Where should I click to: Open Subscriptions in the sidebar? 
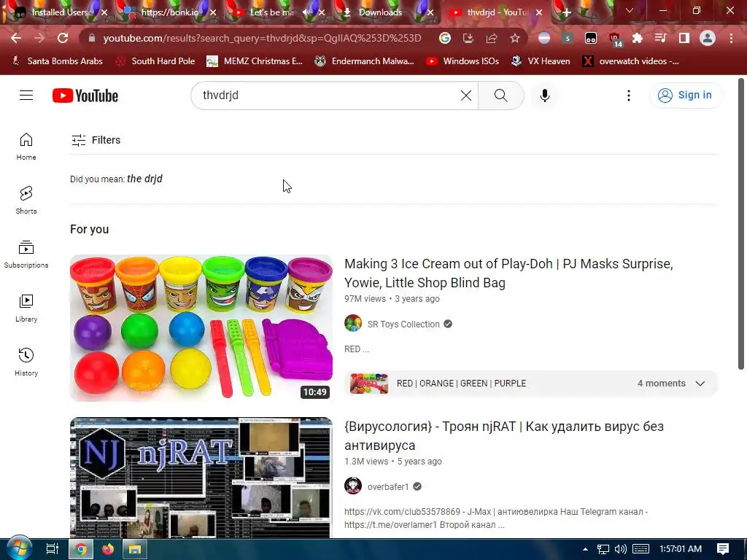(x=26, y=254)
